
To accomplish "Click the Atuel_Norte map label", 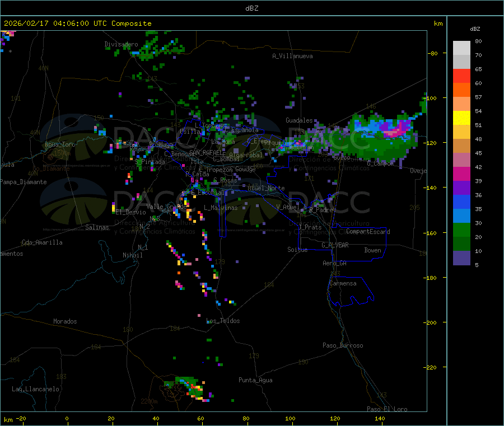I will tap(266, 188).
